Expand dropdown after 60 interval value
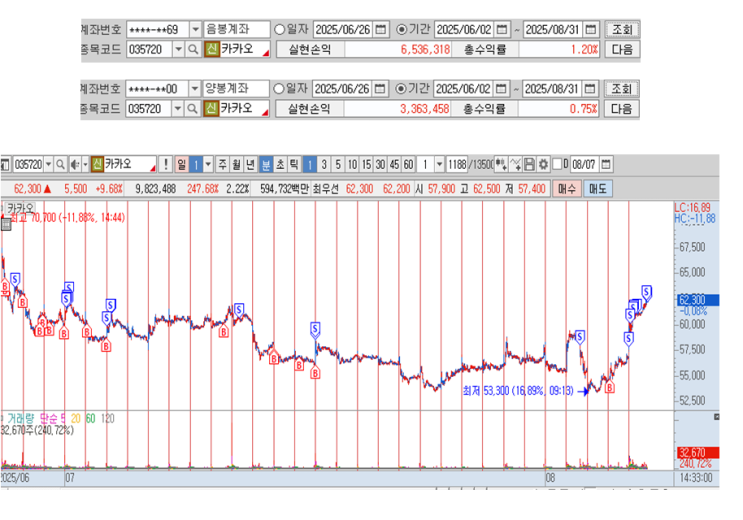743x520 pixels. (x=439, y=164)
